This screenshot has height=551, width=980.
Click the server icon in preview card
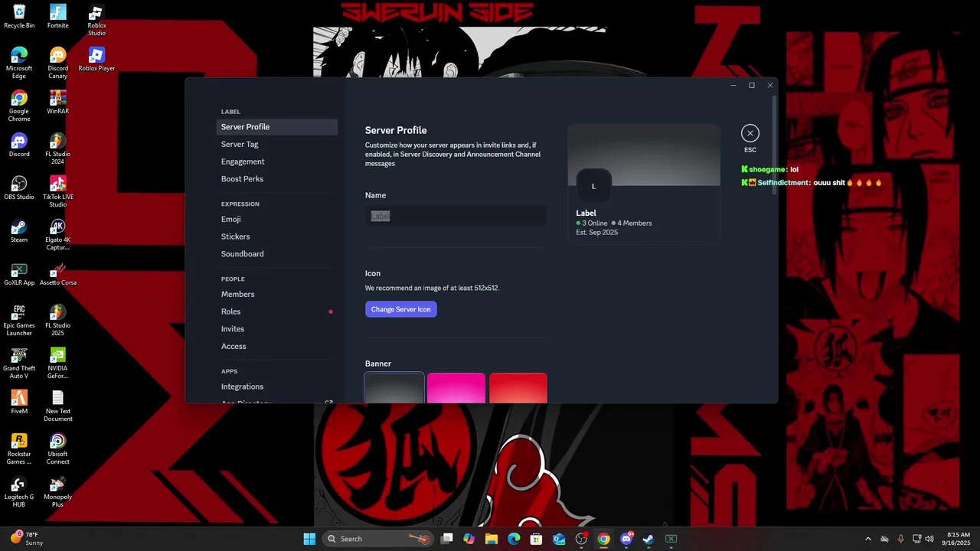[x=593, y=186]
